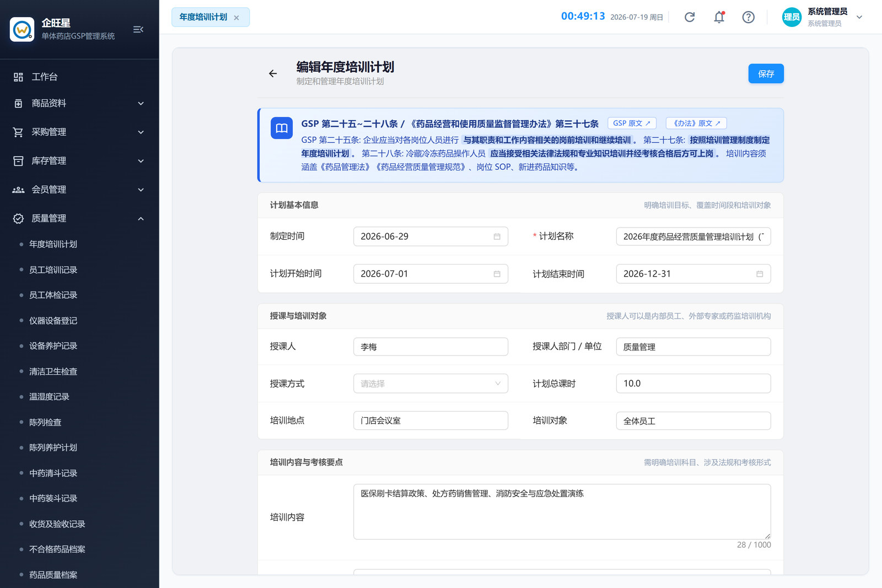Go back using the left arrow
Screen dimensions: 882x588
[273, 73]
